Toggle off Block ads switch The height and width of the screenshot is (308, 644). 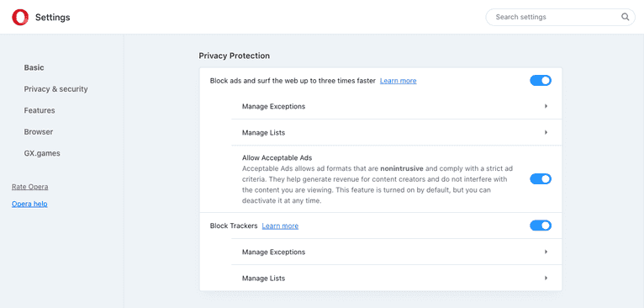(x=541, y=81)
